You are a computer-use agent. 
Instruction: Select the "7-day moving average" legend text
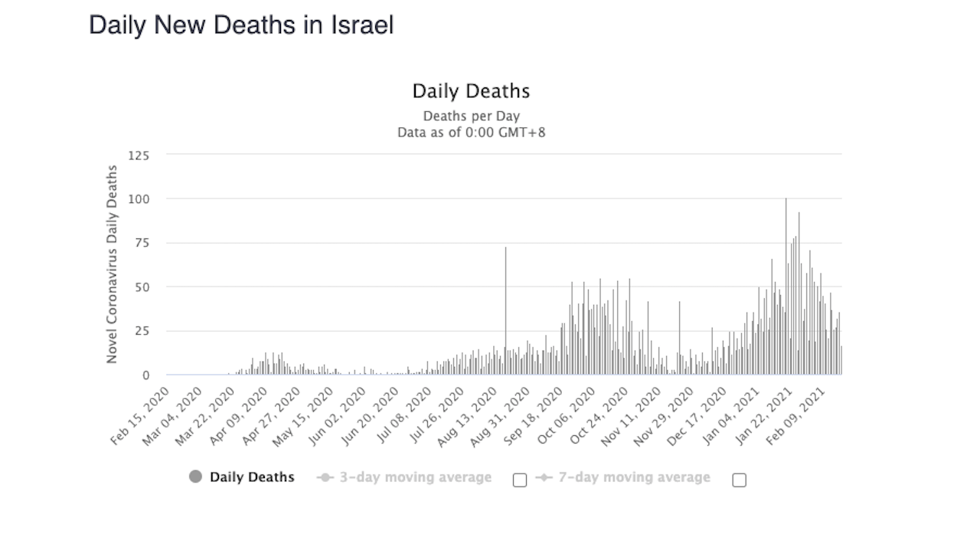pos(634,477)
